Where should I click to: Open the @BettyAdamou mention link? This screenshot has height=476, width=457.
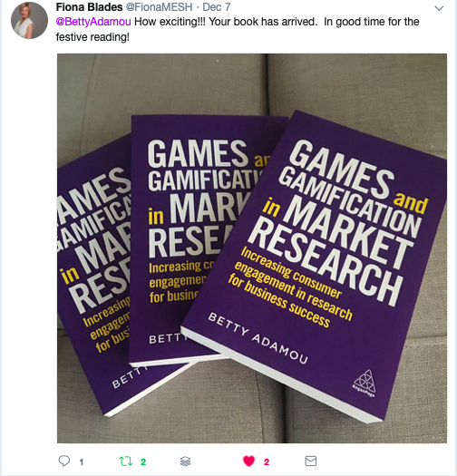click(x=93, y=22)
